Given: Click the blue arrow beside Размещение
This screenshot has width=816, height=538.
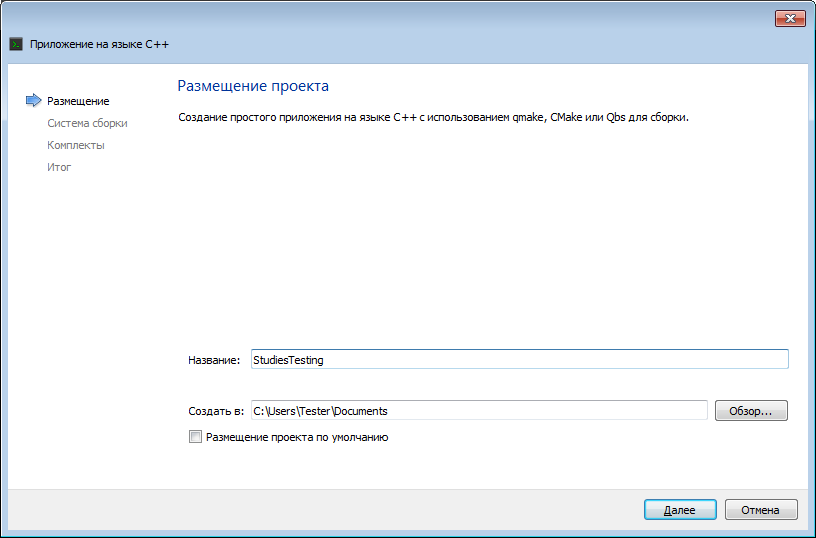Looking at the screenshot, I should [33, 101].
